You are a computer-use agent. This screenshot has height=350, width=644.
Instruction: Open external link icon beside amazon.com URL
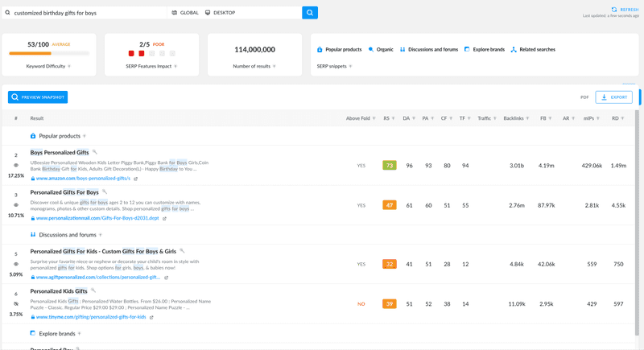coord(135,179)
